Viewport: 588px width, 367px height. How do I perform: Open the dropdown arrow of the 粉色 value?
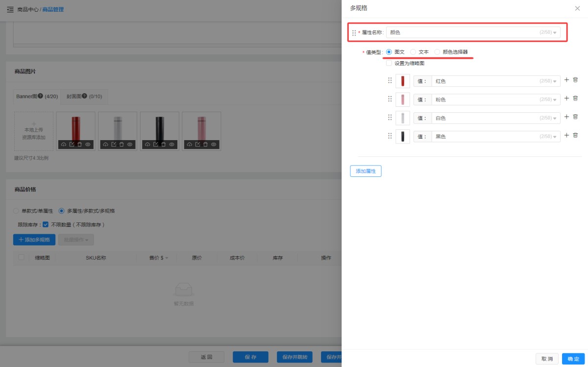555,100
